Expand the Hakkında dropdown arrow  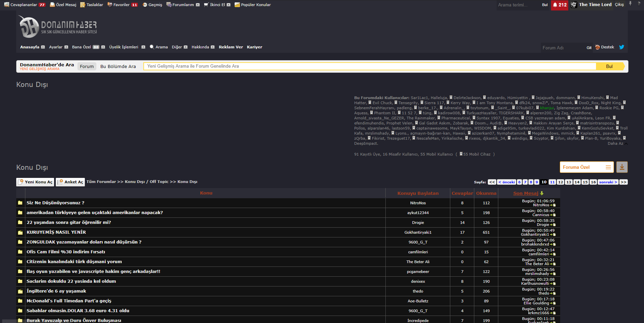[x=213, y=47]
